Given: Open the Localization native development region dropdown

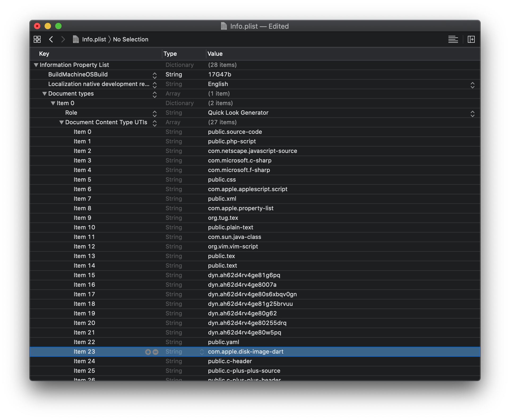Looking at the screenshot, I should [473, 85].
